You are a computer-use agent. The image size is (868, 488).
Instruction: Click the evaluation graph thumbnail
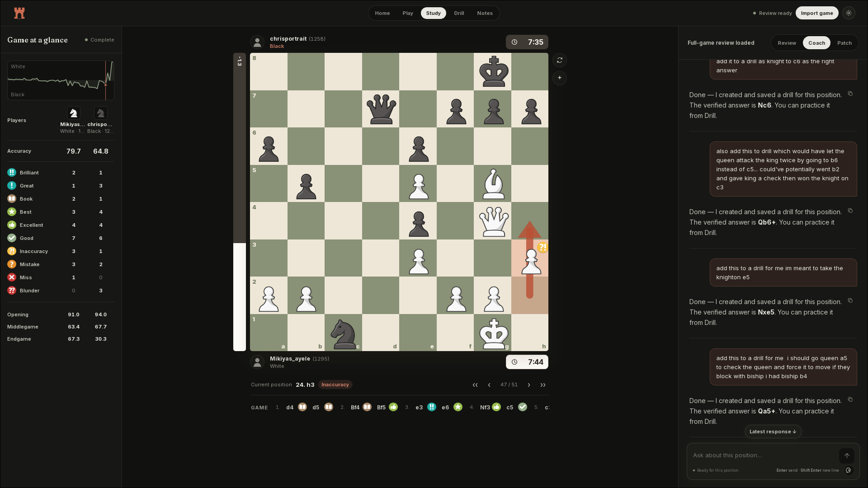point(61,80)
